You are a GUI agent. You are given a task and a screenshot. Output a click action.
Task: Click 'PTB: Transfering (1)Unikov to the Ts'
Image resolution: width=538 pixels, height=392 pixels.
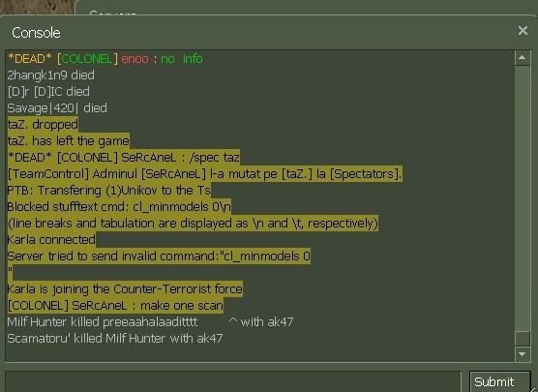109,190
